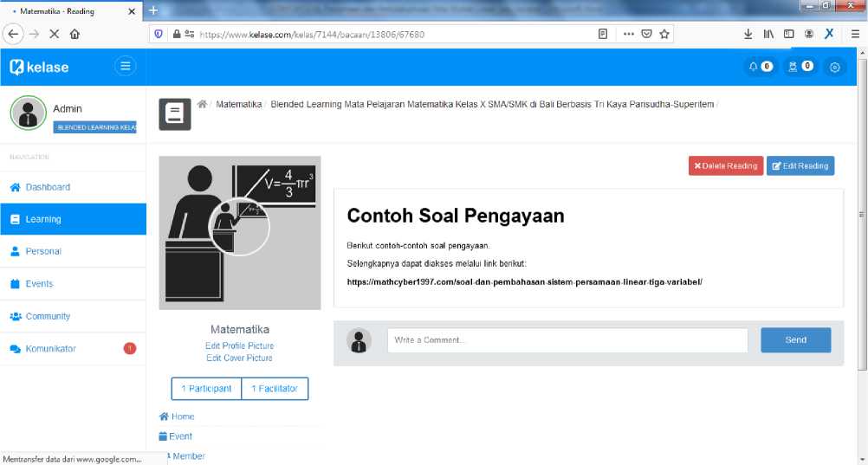Open the Firefox account icon
This screenshot has height=465, width=868.
(x=809, y=35)
